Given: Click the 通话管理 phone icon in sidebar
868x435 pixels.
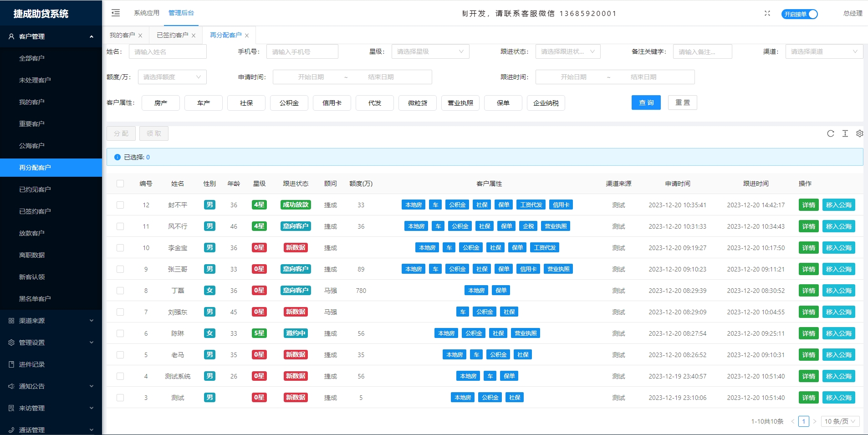Looking at the screenshot, I should [11, 430].
